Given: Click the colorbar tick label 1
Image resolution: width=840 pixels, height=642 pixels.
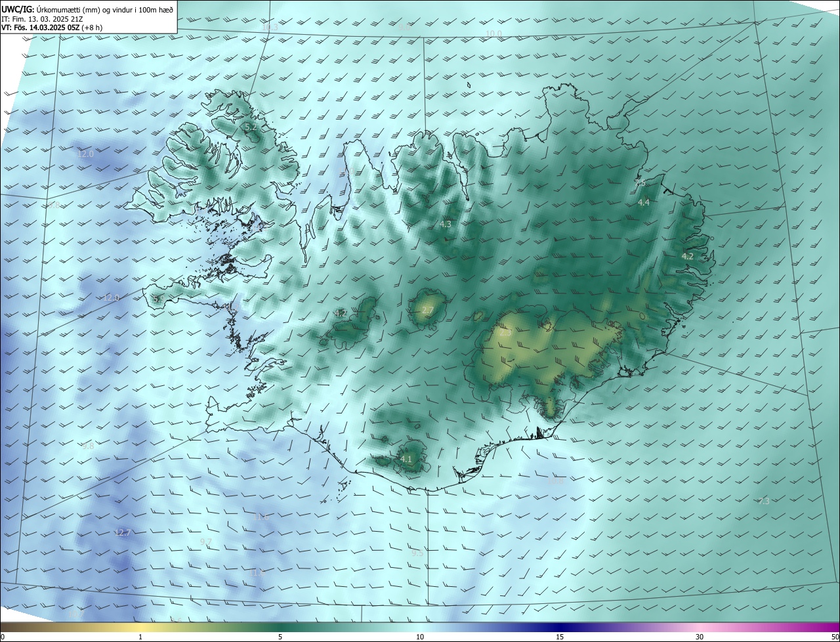Looking at the screenshot, I should (x=140, y=637).
